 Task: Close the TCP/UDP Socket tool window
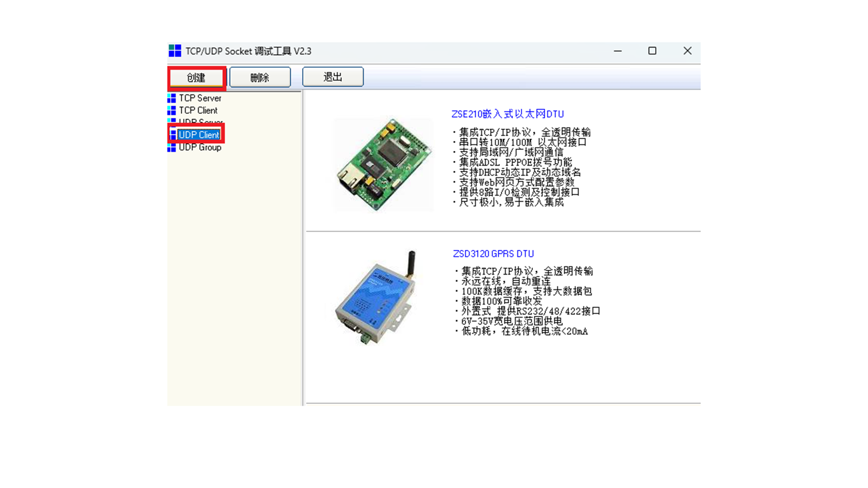687,51
